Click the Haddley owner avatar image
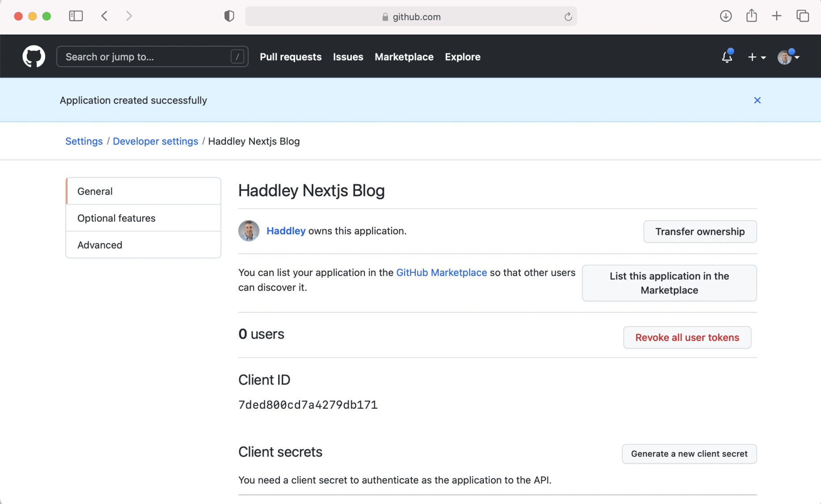 point(249,231)
